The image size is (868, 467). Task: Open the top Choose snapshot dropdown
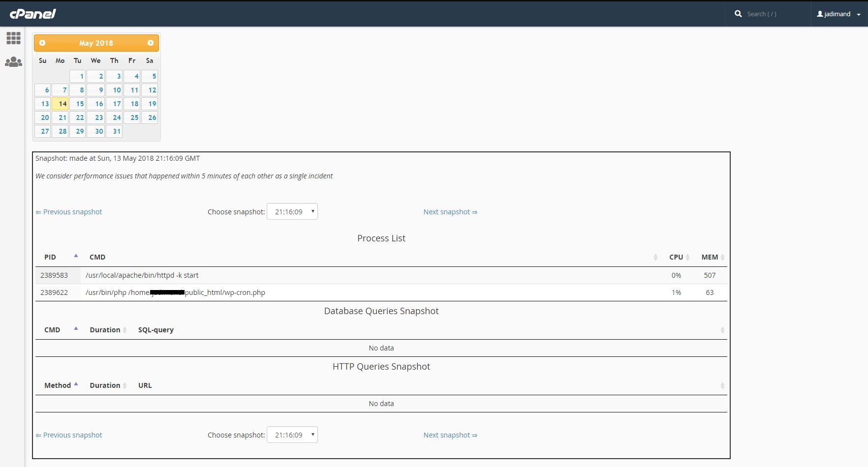click(292, 211)
